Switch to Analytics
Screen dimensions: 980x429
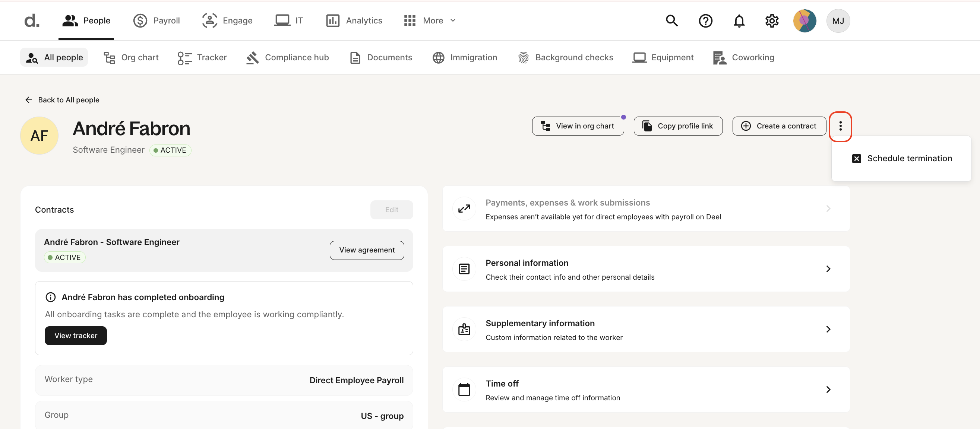[354, 20]
